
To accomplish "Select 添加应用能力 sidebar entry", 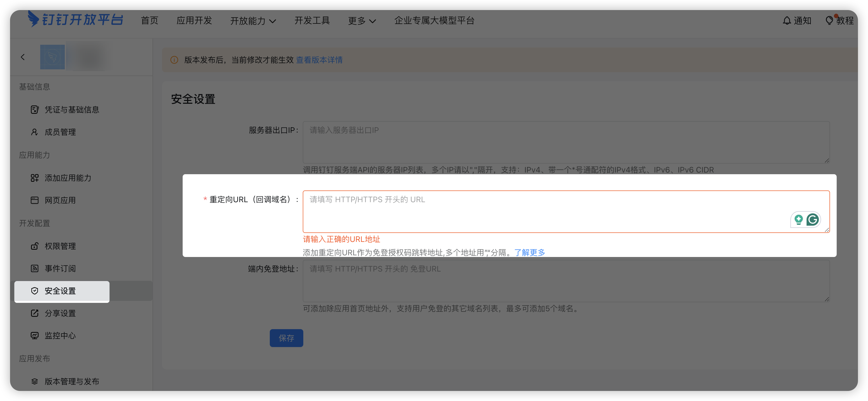I will tap(68, 178).
